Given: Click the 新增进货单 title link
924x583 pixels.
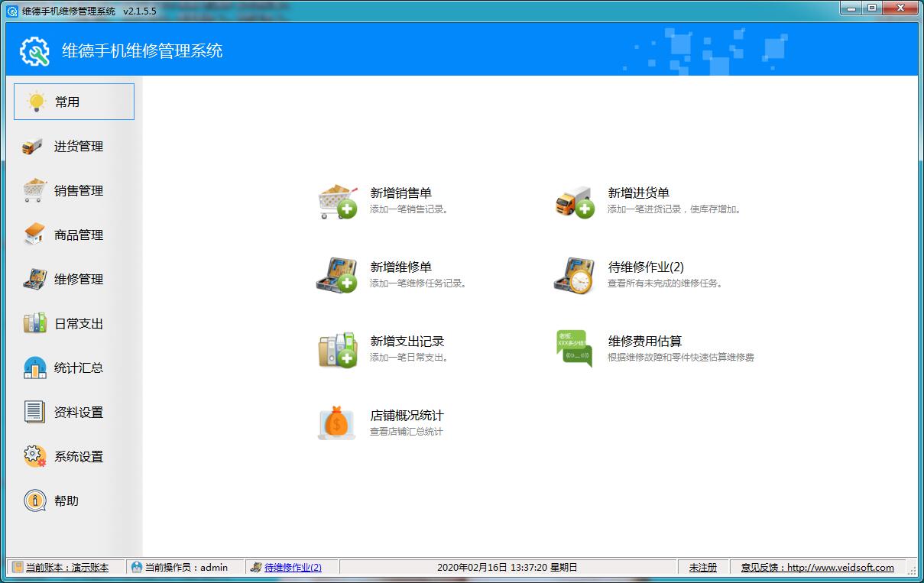Looking at the screenshot, I should click(x=639, y=193).
